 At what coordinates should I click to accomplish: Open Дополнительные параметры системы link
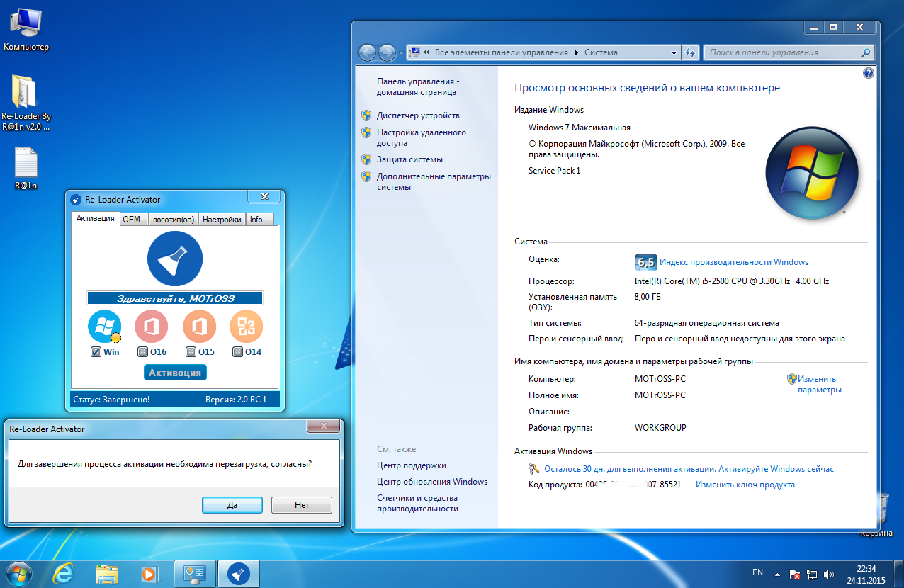click(434, 181)
